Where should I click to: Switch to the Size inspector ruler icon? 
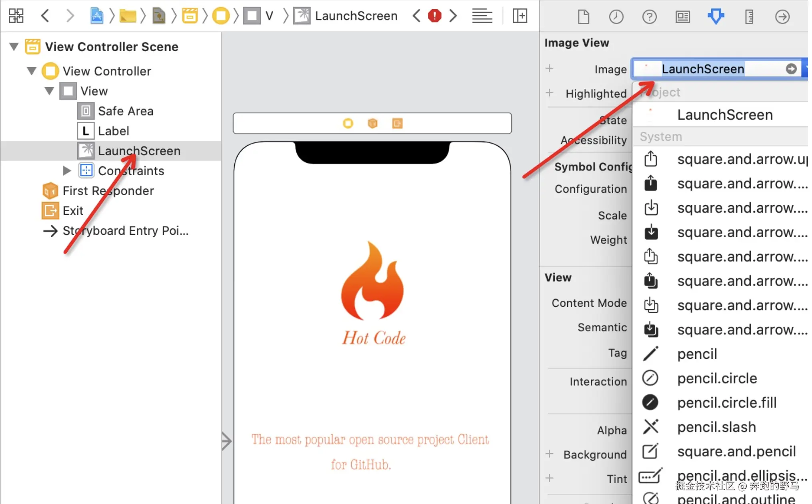click(749, 17)
